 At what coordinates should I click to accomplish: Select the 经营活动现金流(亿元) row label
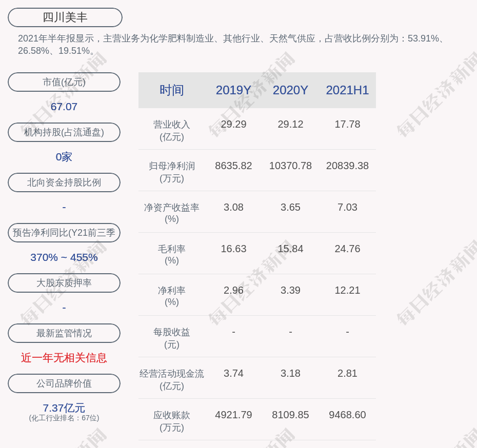pyautogui.click(x=172, y=380)
